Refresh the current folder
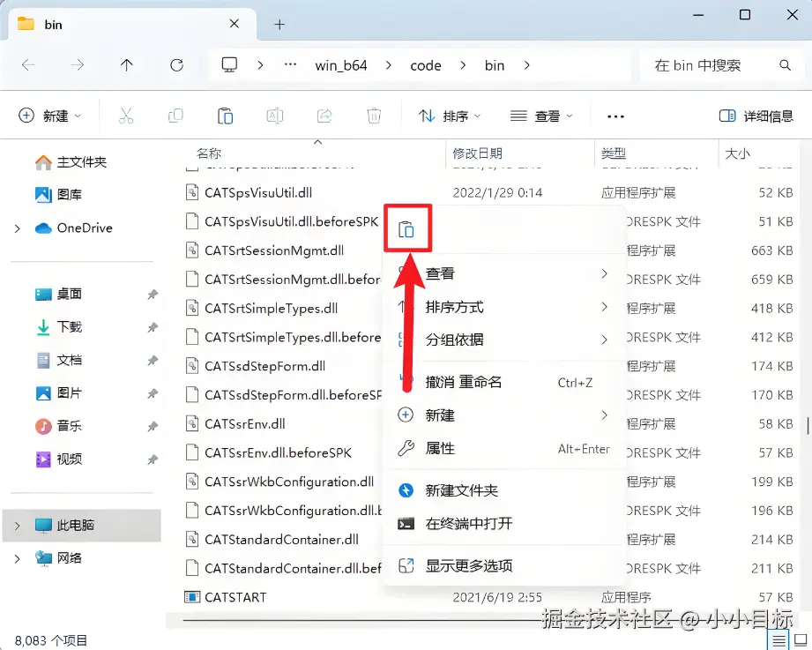The image size is (812, 650). point(176,65)
